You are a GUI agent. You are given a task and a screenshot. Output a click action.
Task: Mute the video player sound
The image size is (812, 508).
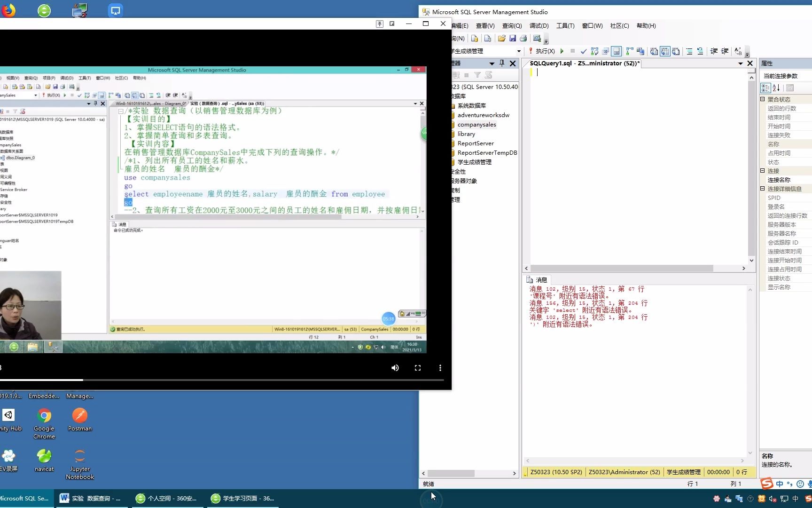pos(395,368)
